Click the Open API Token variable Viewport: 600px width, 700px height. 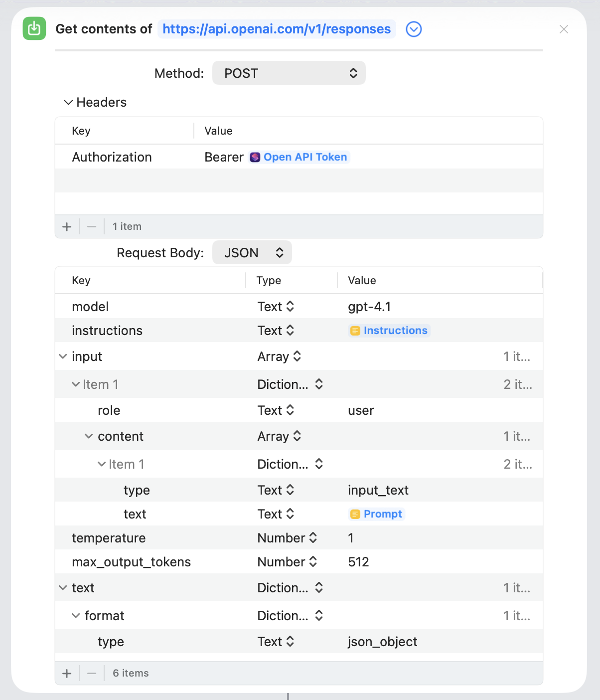[300, 157]
